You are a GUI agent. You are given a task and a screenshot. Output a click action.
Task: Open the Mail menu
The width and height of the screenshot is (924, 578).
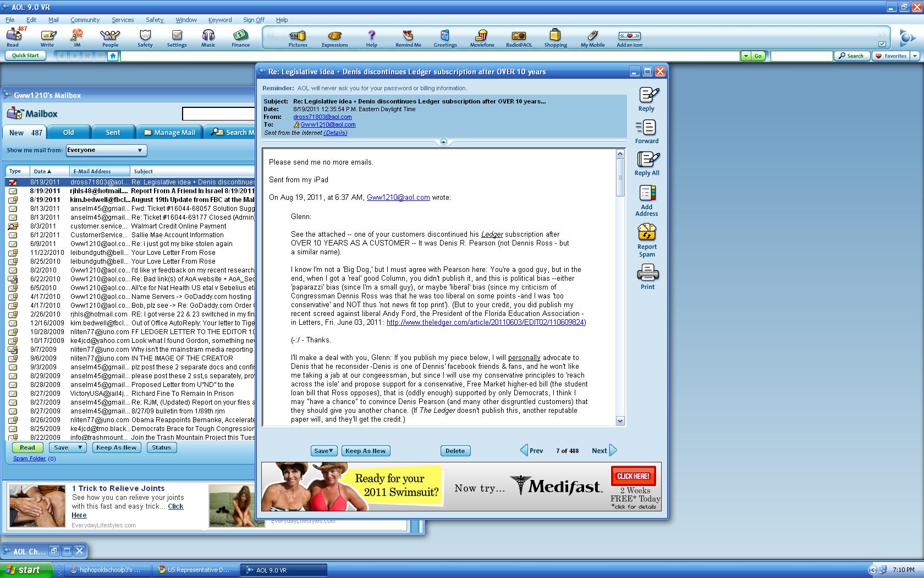[53, 20]
